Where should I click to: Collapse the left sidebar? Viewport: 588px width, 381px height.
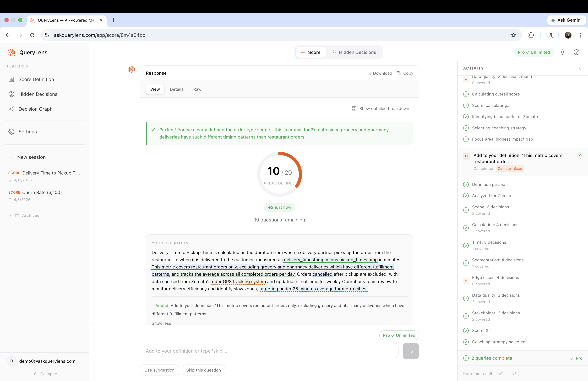pyautogui.click(x=45, y=374)
